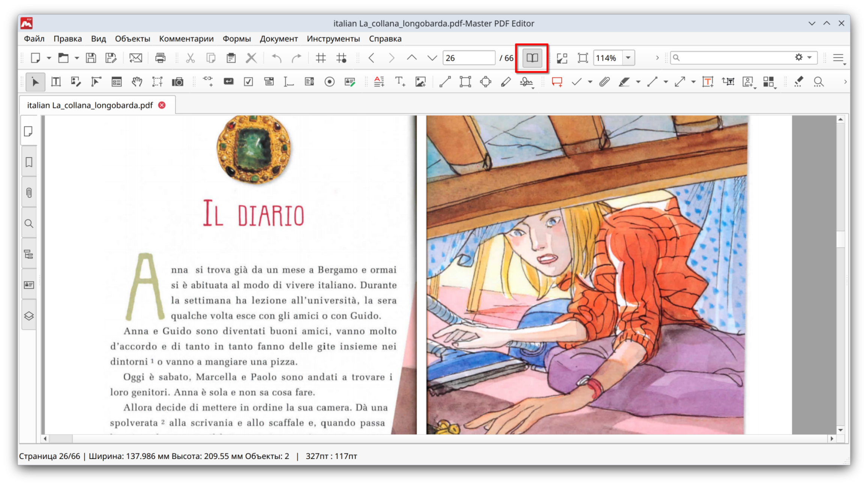
Task: Open the search settings gear dropdown
Action: (803, 57)
